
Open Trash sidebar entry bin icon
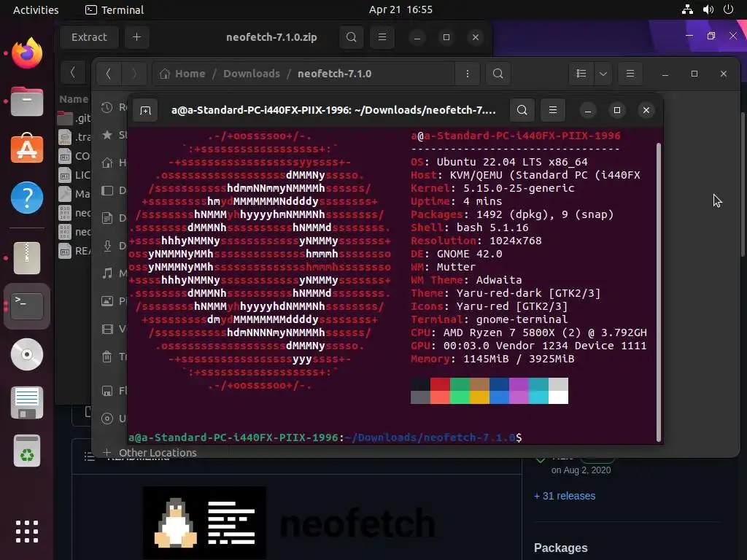[x=107, y=356]
